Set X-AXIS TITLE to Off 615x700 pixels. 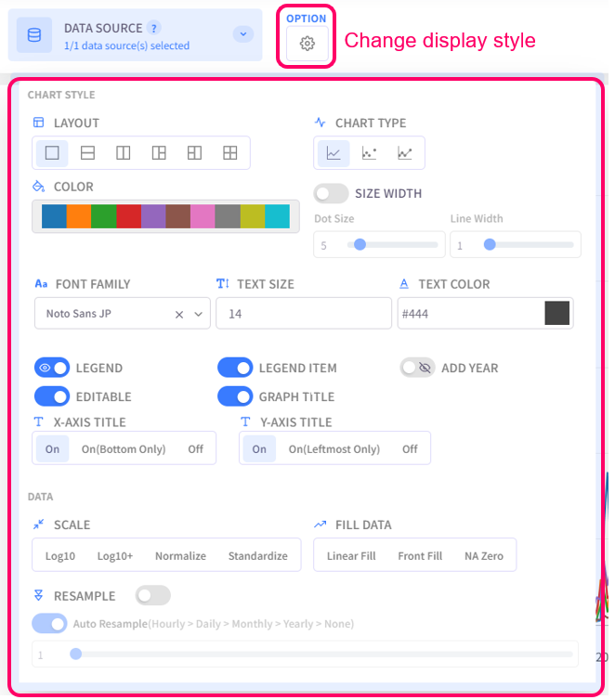[196, 448]
